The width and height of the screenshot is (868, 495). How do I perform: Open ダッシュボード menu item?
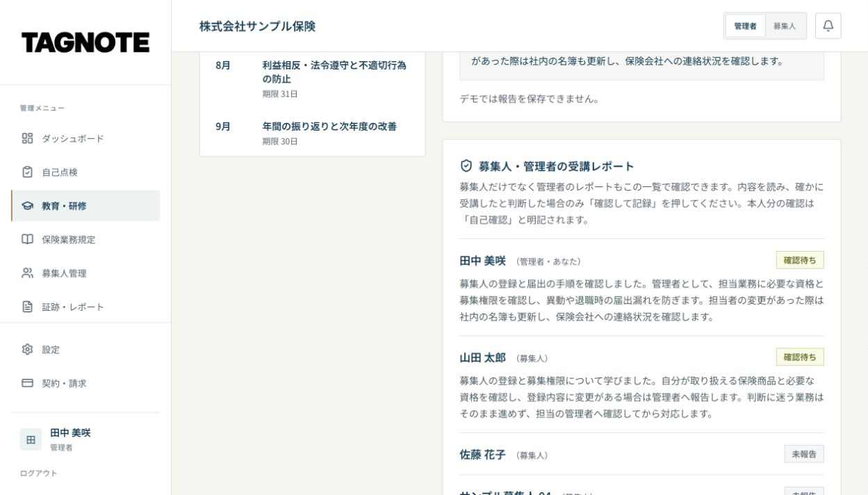tap(85, 138)
